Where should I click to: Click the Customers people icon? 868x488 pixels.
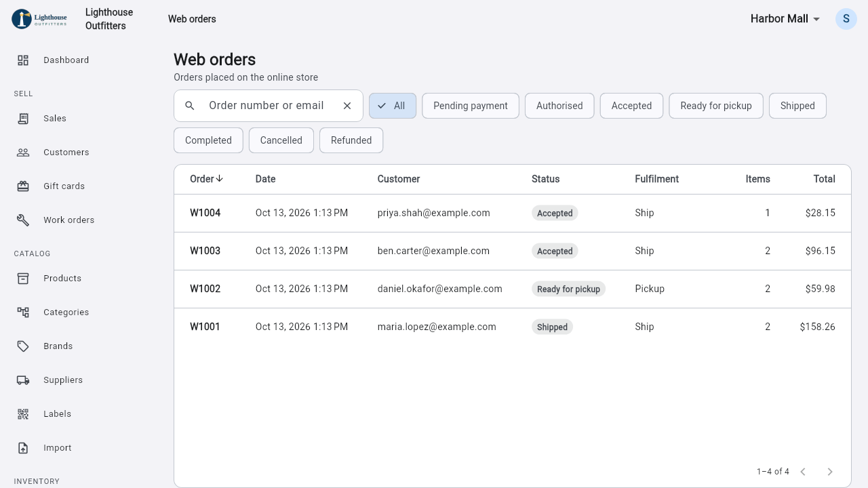23,152
